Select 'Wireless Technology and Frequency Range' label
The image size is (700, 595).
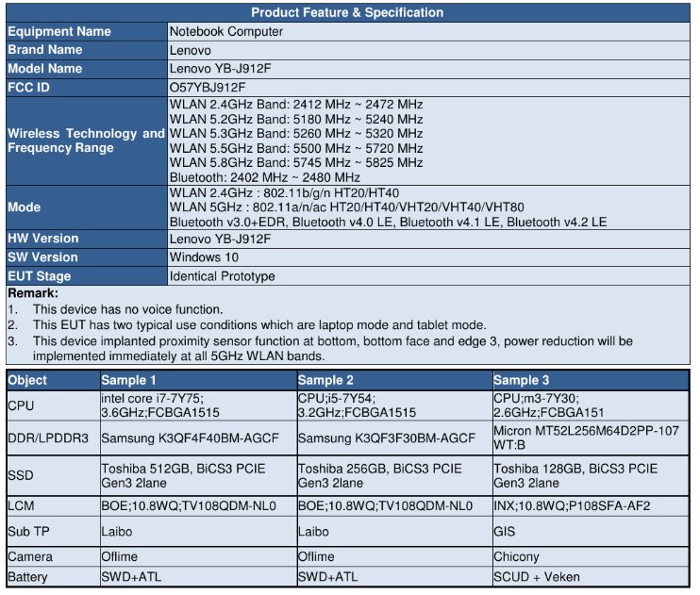tap(86, 140)
